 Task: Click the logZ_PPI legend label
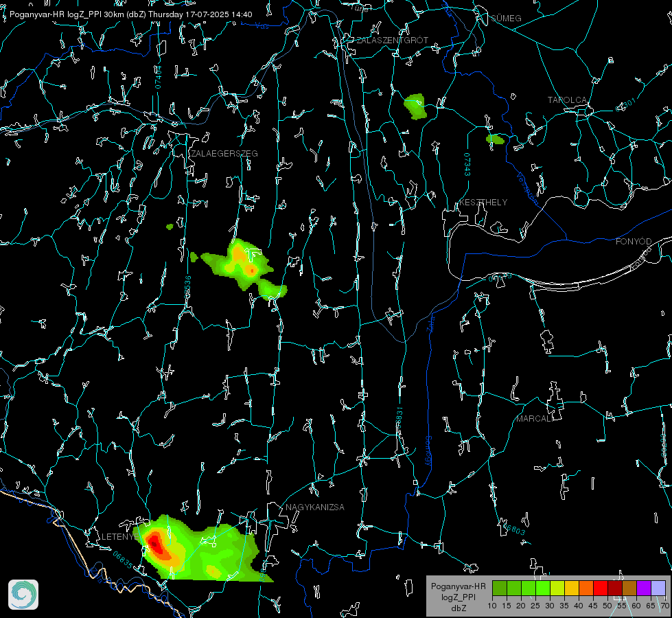point(458,597)
